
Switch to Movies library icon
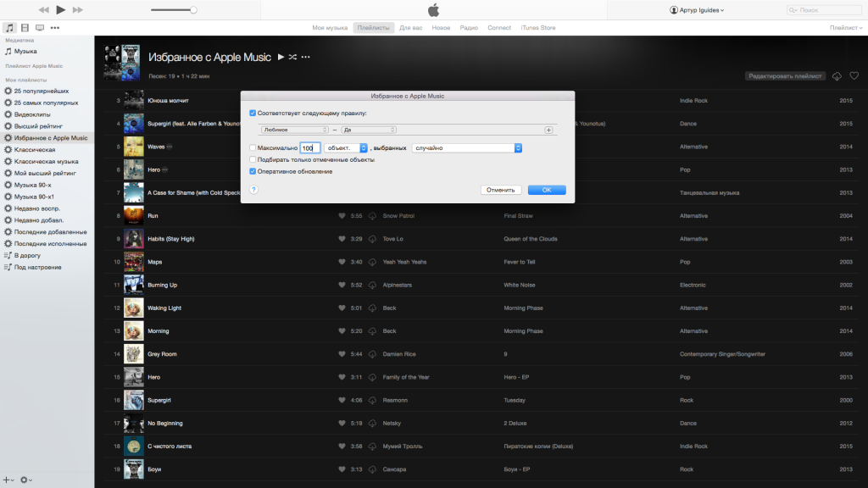[x=25, y=28]
